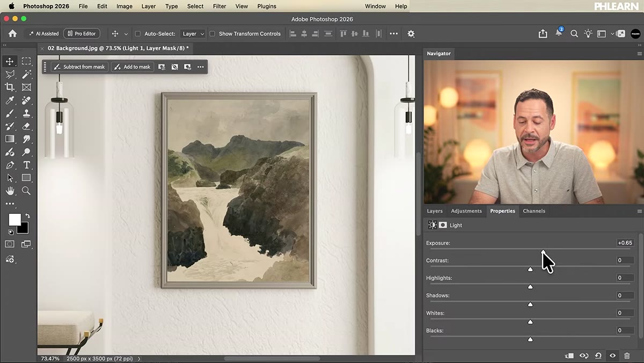Expand the Move tool preset picker arrow
644x363 pixels.
(x=126, y=34)
